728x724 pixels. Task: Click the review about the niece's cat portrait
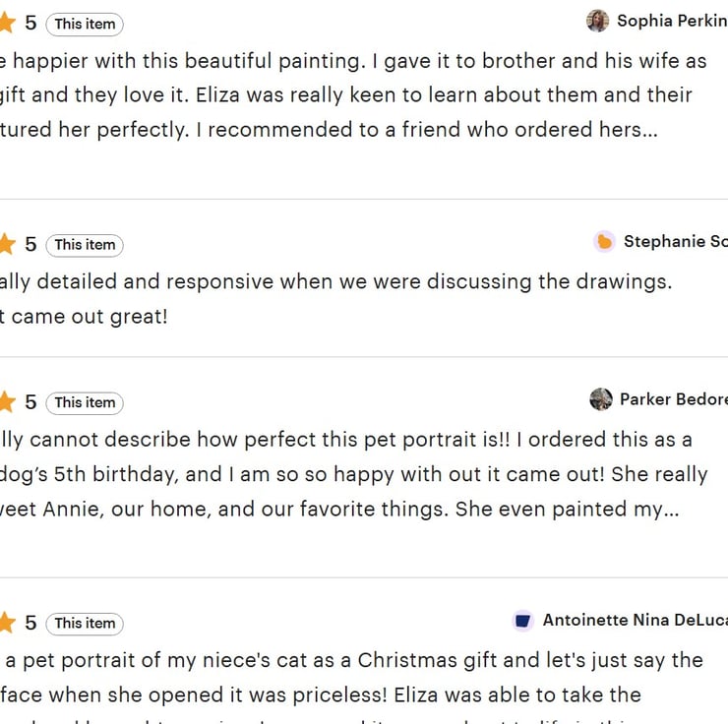354,659
